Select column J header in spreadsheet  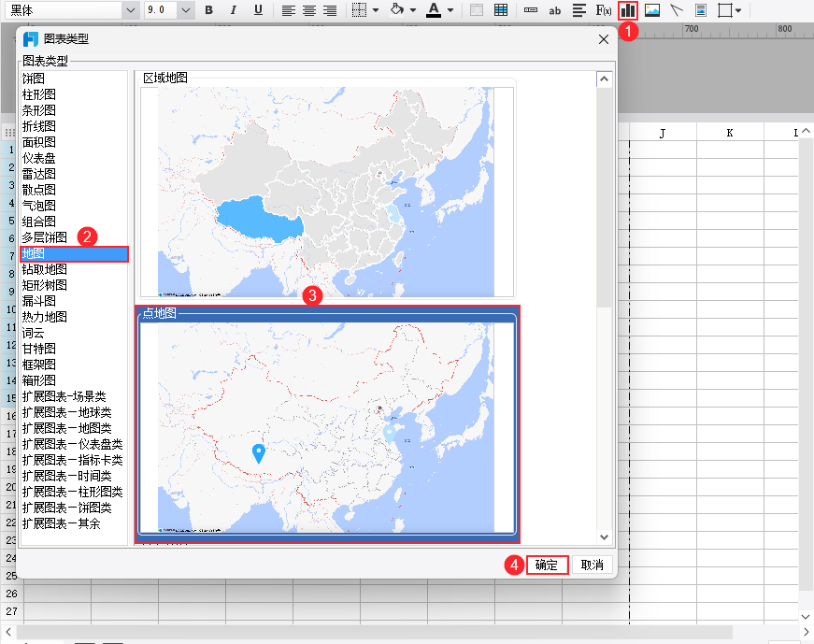(663, 133)
